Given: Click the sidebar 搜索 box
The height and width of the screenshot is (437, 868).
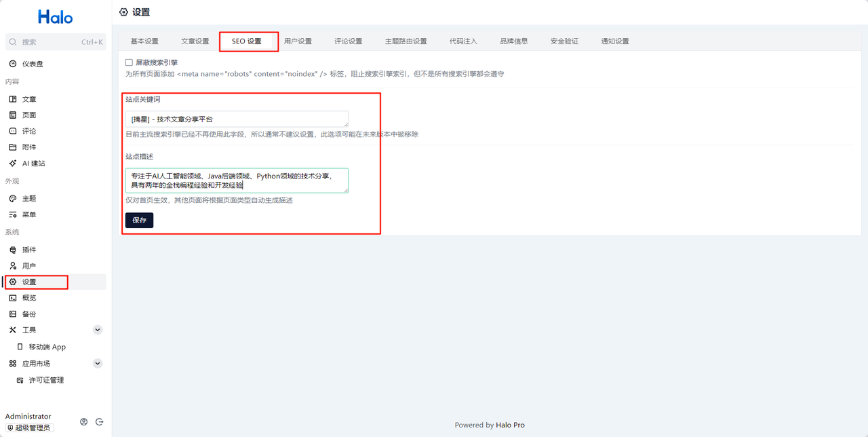Looking at the screenshot, I should point(56,42).
